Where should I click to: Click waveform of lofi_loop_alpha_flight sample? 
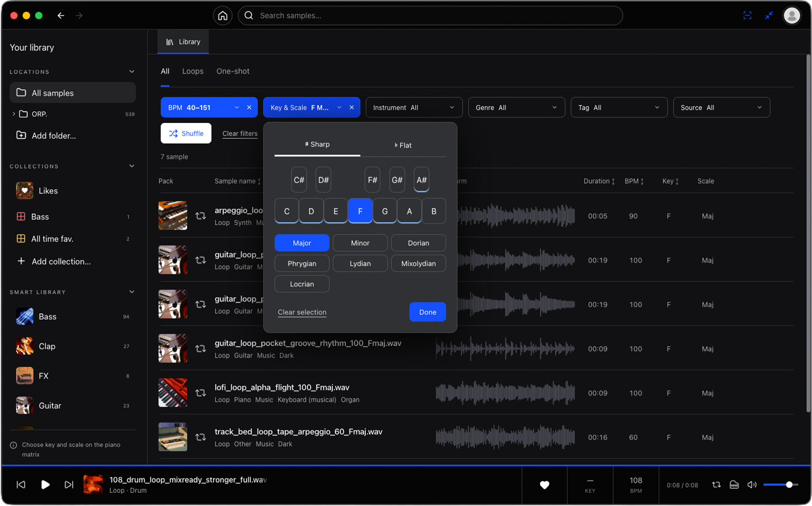[x=505, y=393]
